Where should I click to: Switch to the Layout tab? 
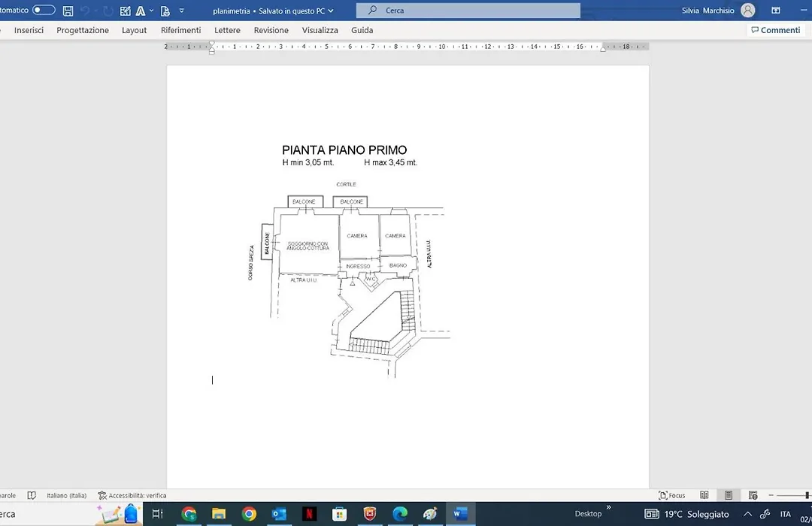click(134, 30)
